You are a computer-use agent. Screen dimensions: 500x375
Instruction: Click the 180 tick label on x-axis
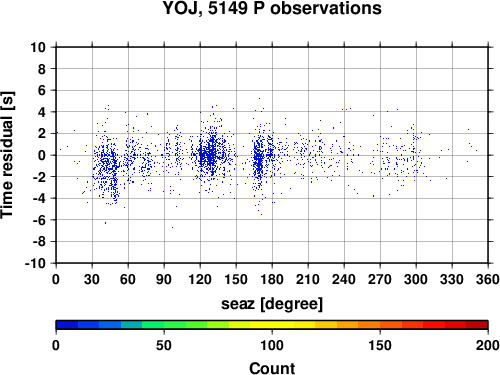coord(272,279)
